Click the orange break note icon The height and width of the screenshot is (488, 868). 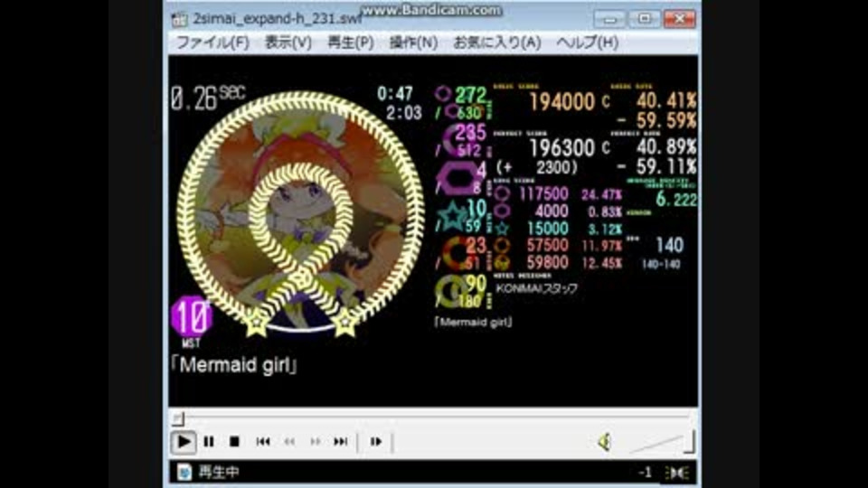[458, 253]
